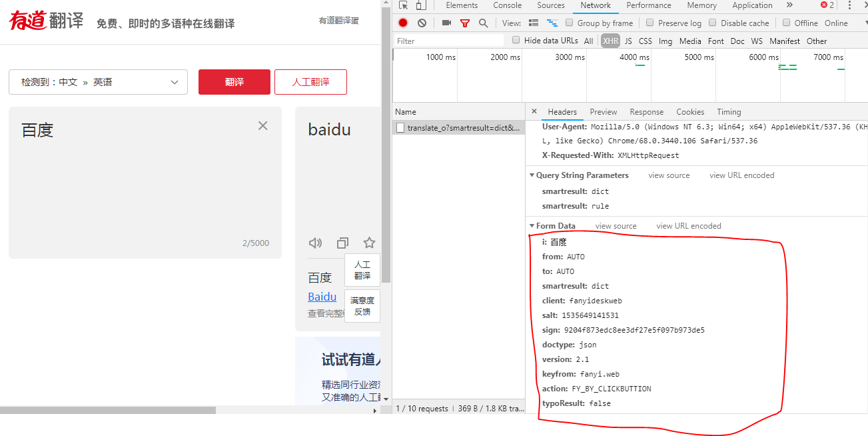Screen dimensions: 868x436
Task: Check Hide data URLs checkbox
Action: [516, 40]
